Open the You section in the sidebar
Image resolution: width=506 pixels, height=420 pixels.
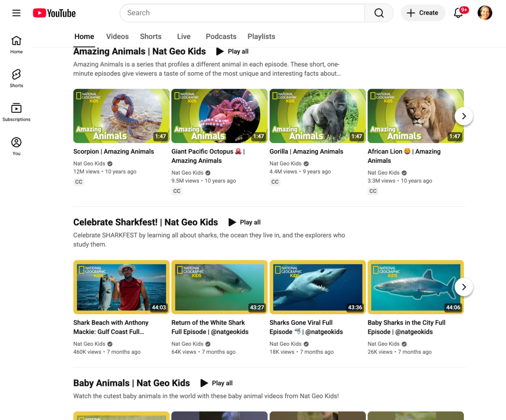pyautogui.click(x=16, y=146)
